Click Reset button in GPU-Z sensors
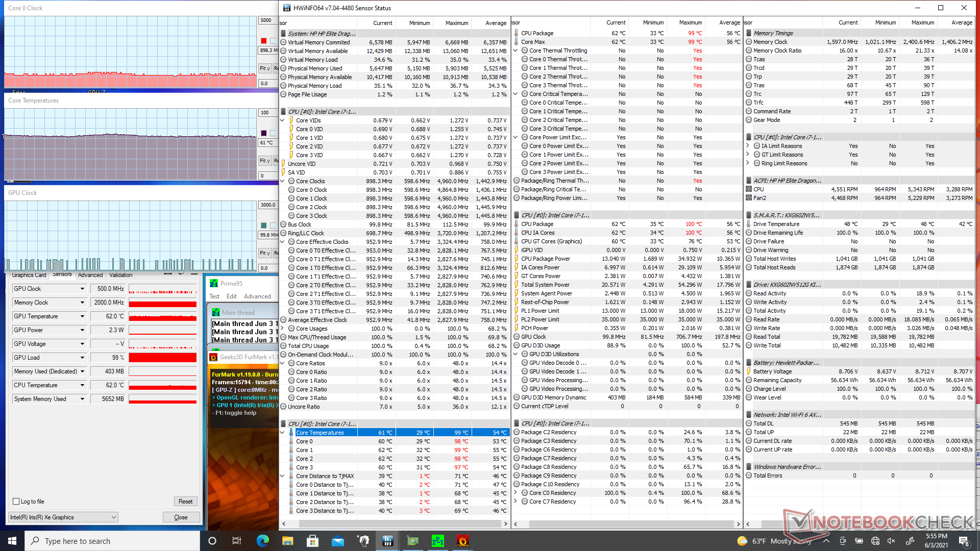Screen dimensions: 980x551 (x=185, y=502)
